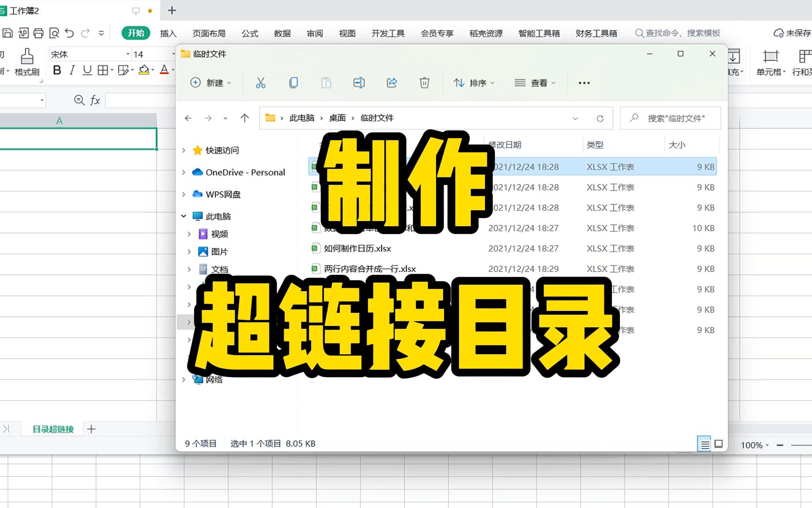Undo last action in WPS
Image resolution: width=812 pixels, height=508 pixels.
(x=70, y=33)
